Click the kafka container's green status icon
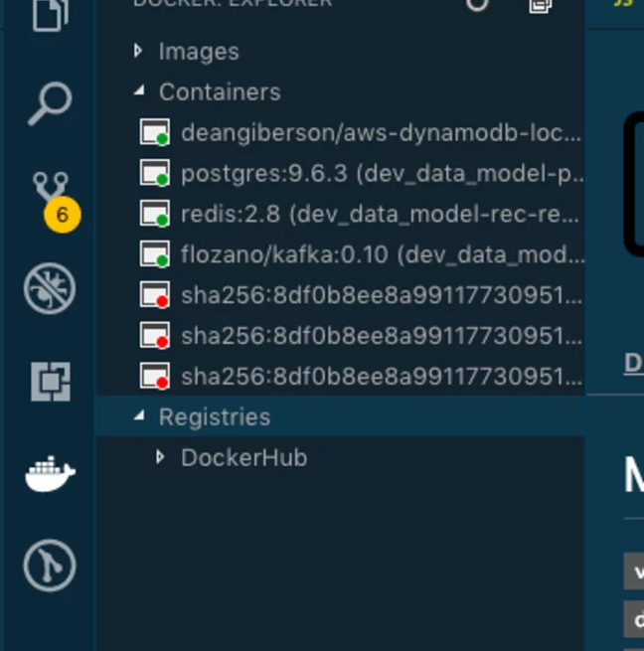 tap(155, 254)
